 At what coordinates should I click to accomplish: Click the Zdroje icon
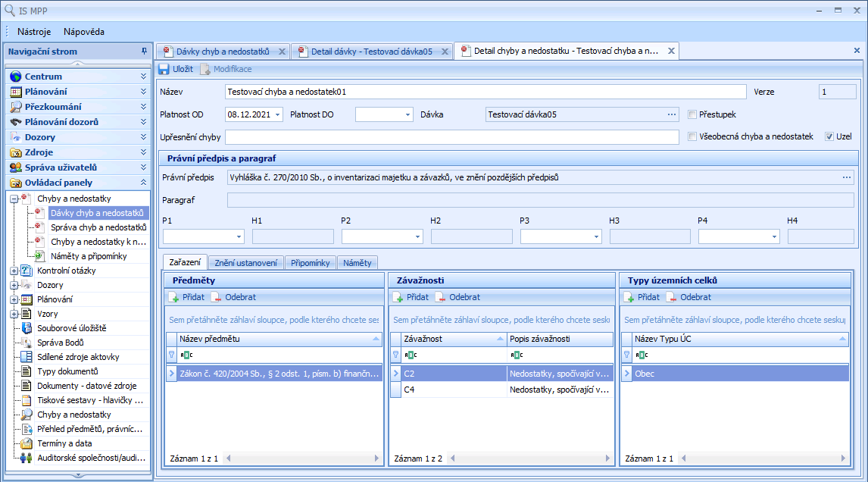[x=15, y=152]
